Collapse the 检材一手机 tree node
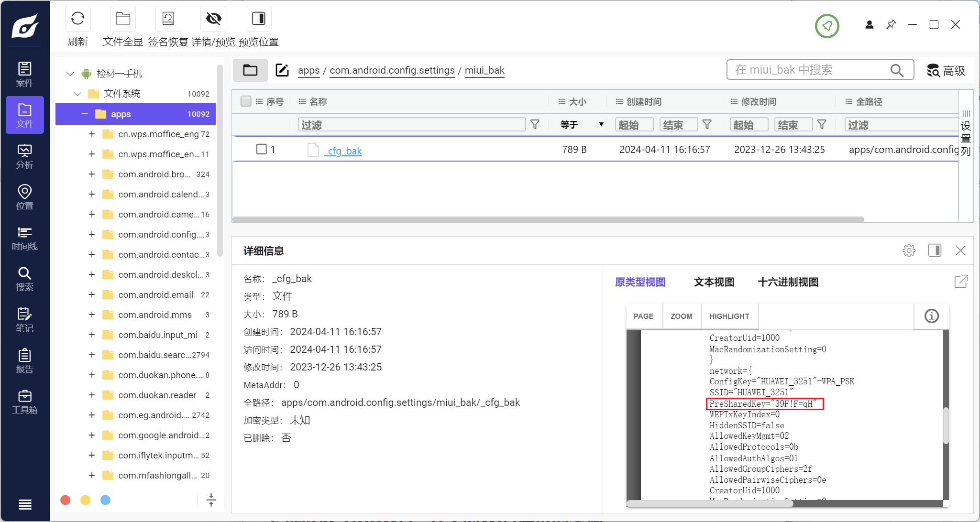Screen dimensions: 980x522 (x=70, y=74)
